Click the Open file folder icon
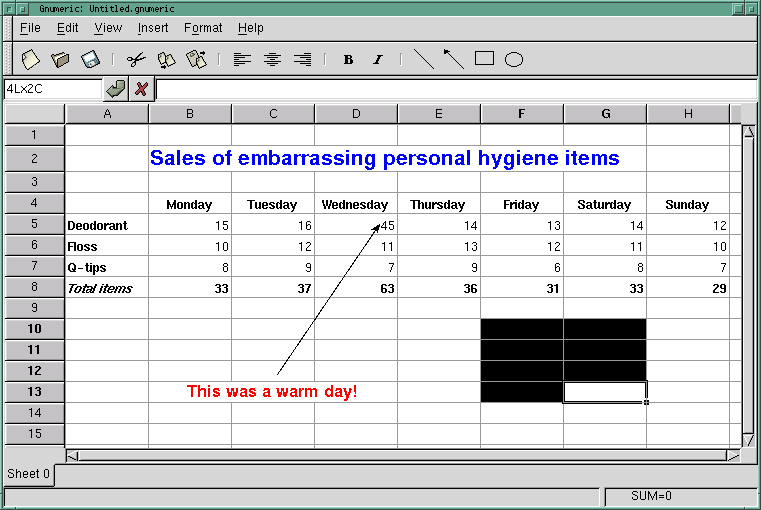 pos(60,59)
